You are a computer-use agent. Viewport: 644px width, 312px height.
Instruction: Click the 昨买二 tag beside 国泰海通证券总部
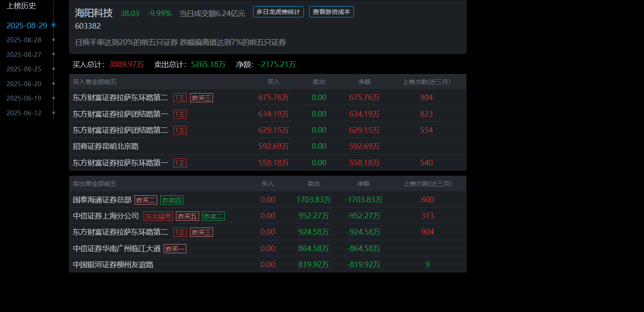point(146,200)
